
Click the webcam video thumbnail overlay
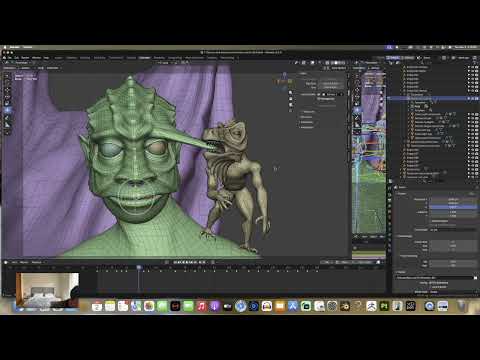(x=47, y=290)
